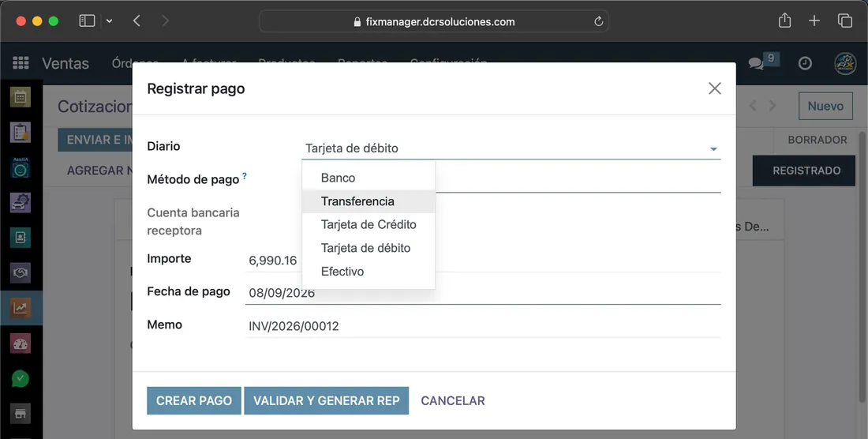Open the storefront point-of-sale icon

(21, 414)
